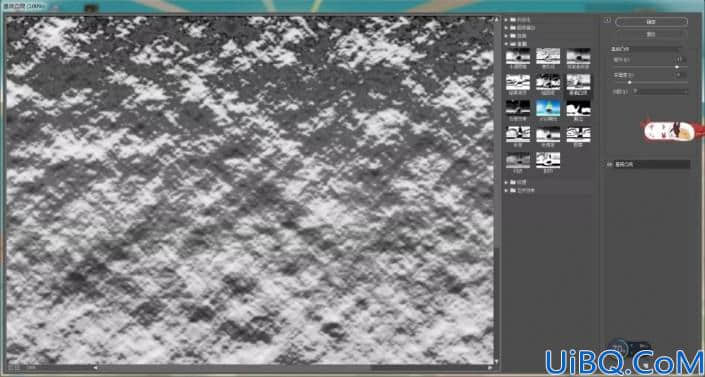705x377 pixels.
Task: Expand the Texture folder below the thumbnails
Action: coord(507,183)
